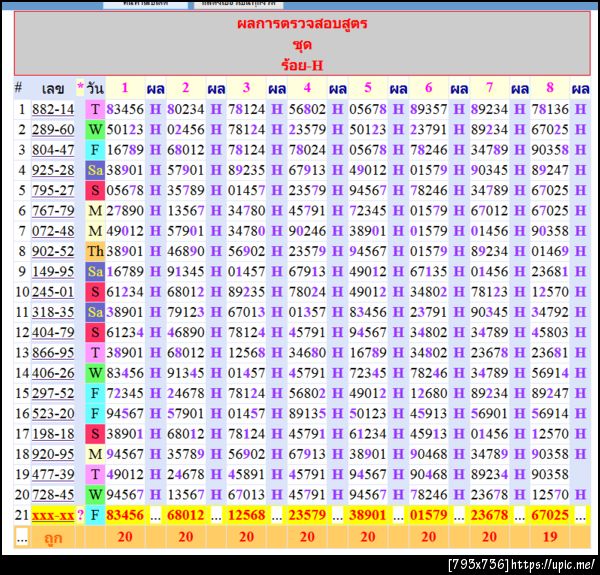Select column header 1
This screenshot has height=575, width=600.
click(x=125, y=88)
